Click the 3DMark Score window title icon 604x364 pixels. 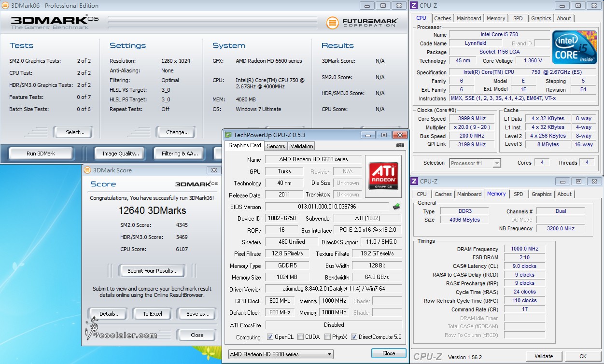[x=87, y=170]
